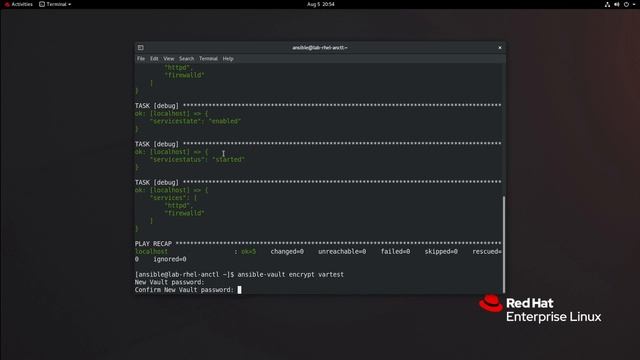Image resolution: width=640 pixels, height=360 pixels.
Task: Open the Help menu
Action: click(x=228, y=59)
